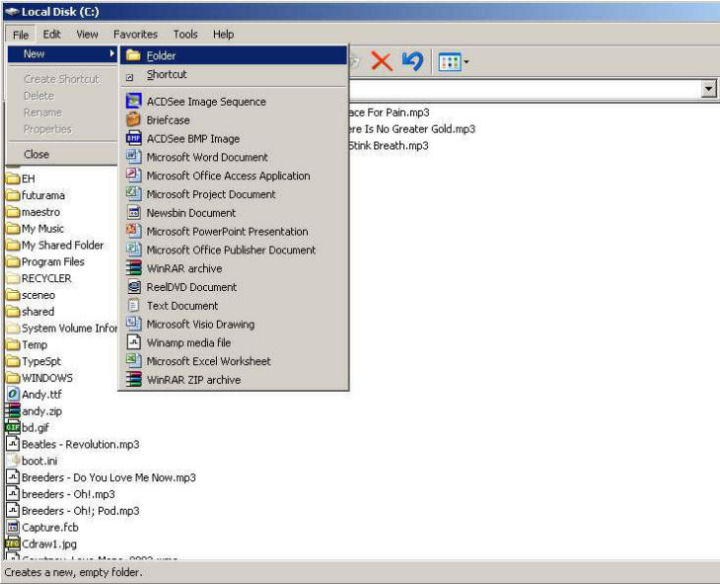Click the ACDSee Image Sequence icon
This screenshot has width=720, height=584.
[x=134, y=101]
